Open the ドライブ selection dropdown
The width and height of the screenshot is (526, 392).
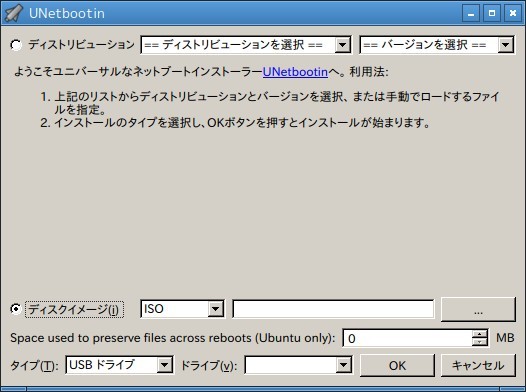[298, 365]
